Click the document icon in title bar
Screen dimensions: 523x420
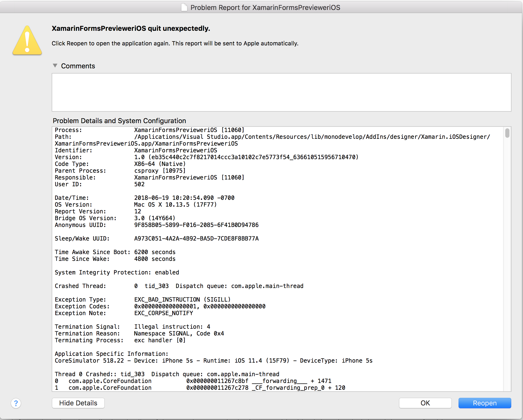184,7
